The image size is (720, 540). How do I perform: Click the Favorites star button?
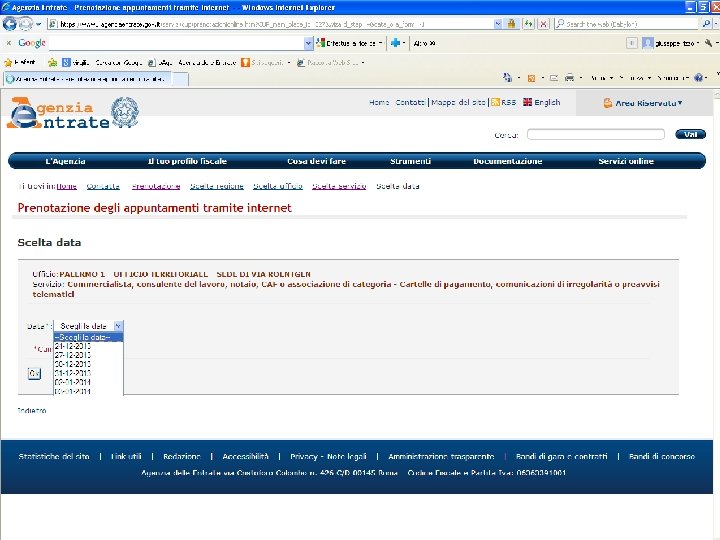pyautogui.click(x=19, y=62)
